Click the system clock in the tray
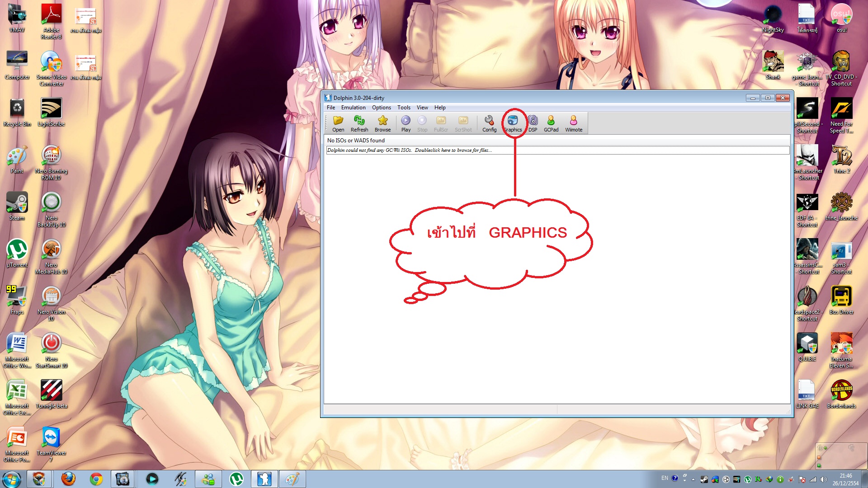The height and width of the screenshot is (488, 868). pos(845,479)
